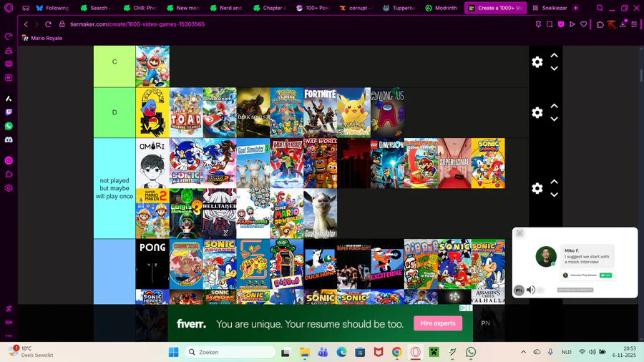Screen dimensions: 644x362
Task: Select Among Us game thumbnail
Action: tap(387, 112)
